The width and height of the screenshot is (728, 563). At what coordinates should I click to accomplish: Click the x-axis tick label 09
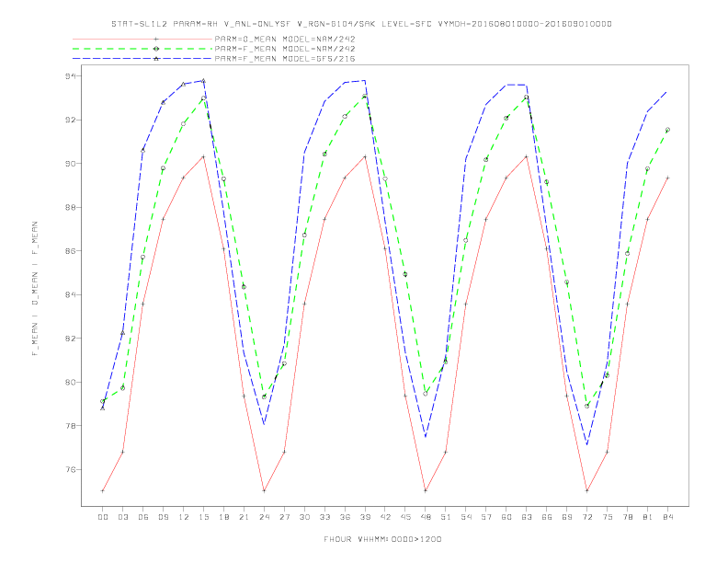tap(163, 517)
